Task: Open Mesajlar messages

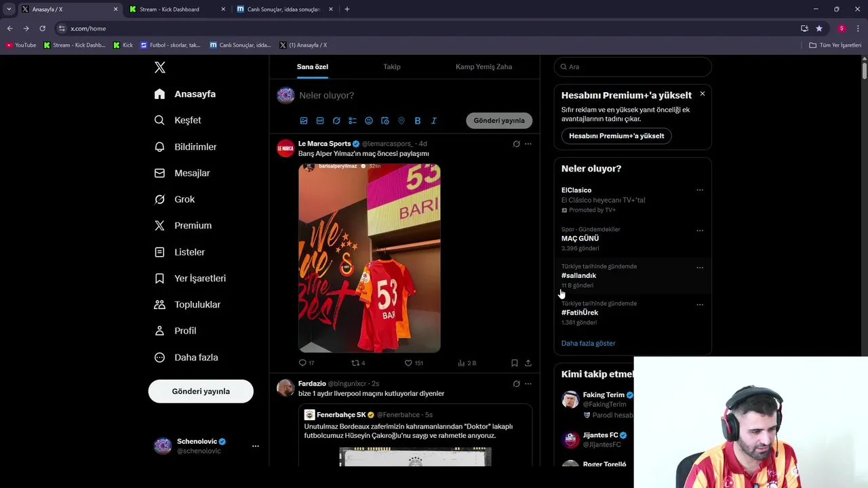Action: (182, 173)
